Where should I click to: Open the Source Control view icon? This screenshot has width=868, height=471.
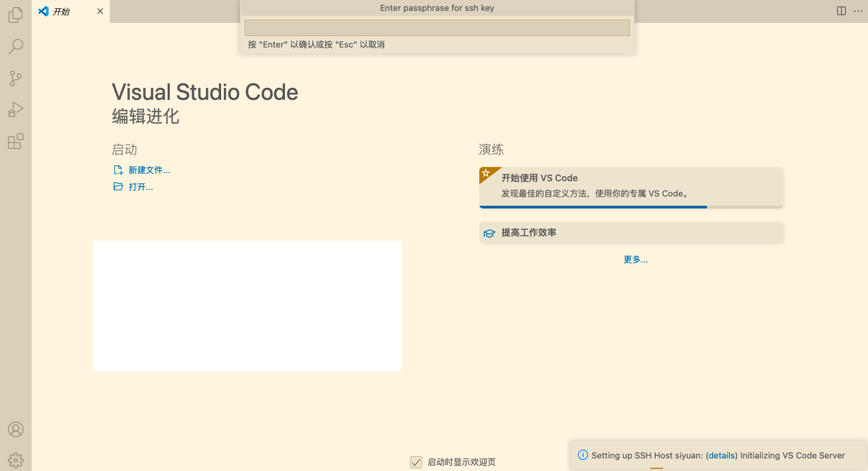click(16, 78)
